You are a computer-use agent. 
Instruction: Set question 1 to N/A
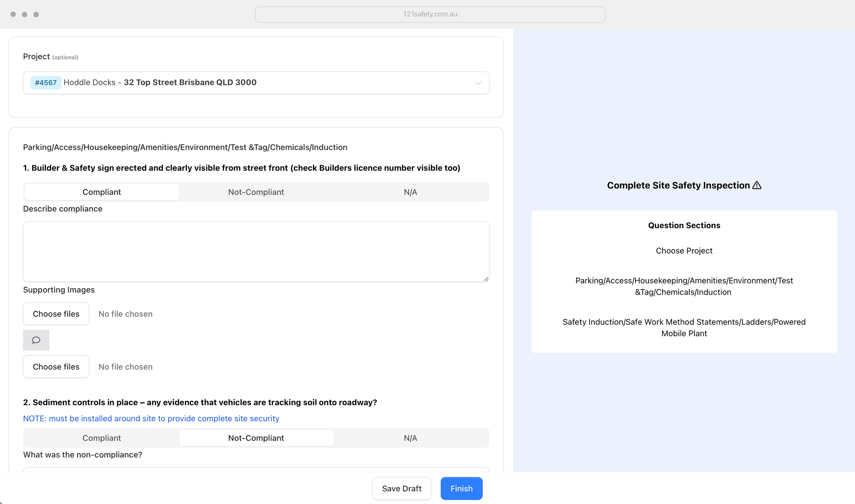click(x=410, y=192)
